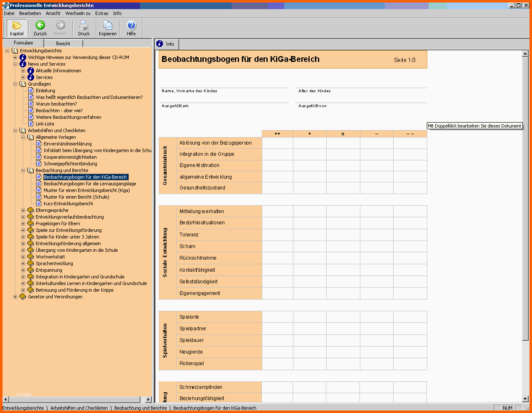Click the book icon next to 'Entspannung'
Viewport: 532px width, 413px height.
pos(31,270)
